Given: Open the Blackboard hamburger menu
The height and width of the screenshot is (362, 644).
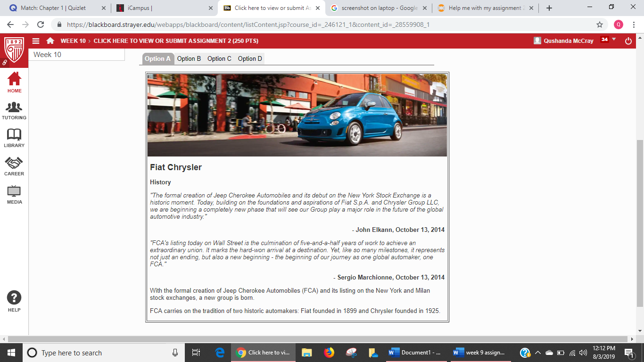Looking at the screenshot, I should [36, 41].
